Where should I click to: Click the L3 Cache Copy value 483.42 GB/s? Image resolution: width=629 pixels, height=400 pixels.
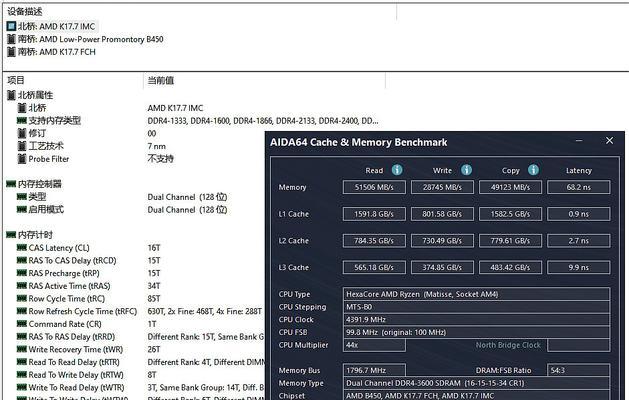click(x=510, y=267)
